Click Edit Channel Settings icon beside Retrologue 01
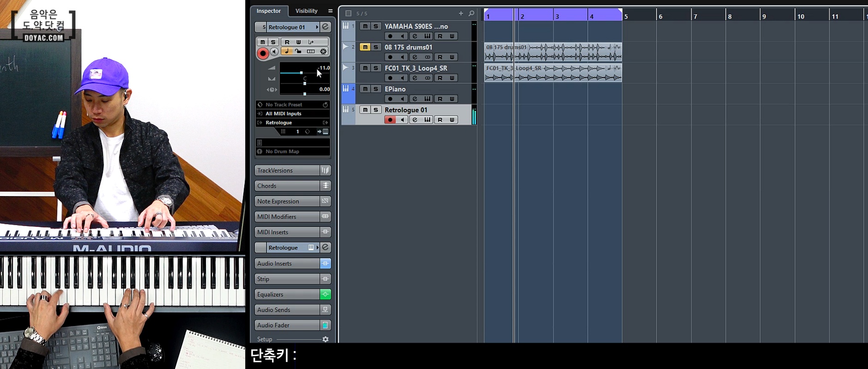868x369 pixels. point(325,27)
